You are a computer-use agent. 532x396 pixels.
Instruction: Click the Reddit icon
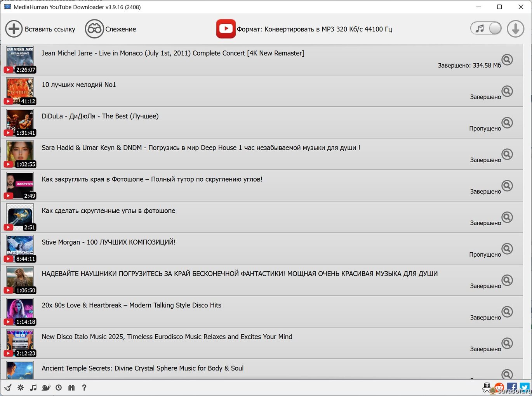(500, 387)
